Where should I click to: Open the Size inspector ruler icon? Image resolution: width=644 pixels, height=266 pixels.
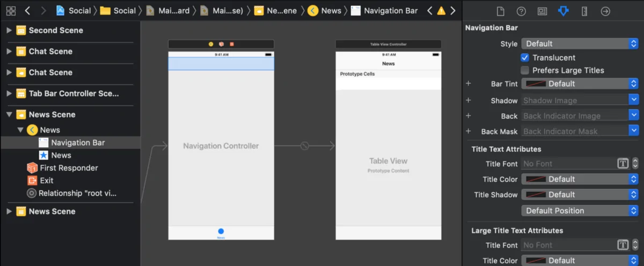click(x=584, y=11)
